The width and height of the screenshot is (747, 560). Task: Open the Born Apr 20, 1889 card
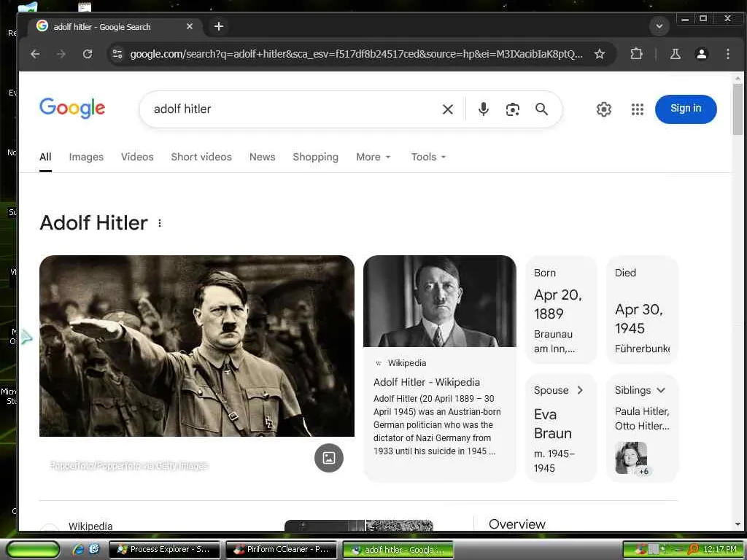tap(561, 310)
